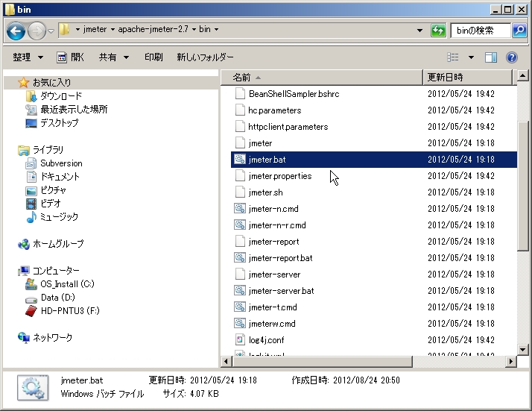Click the jmeter-n.cmd file icon
Image resolution: width=532 pixels, height=411 pixels.
tap(240, 208)
